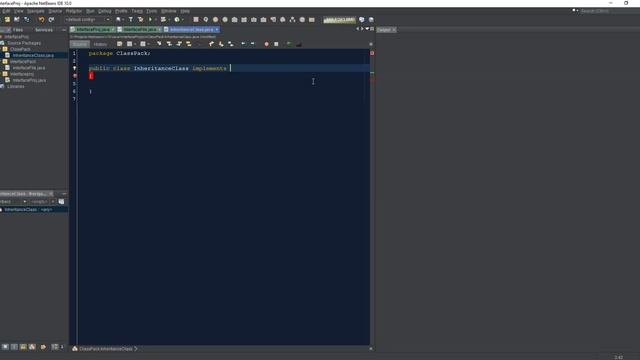Undo the last edit with toolbar arrow
This screenshot has height=360, width=640.
point(41,20)
